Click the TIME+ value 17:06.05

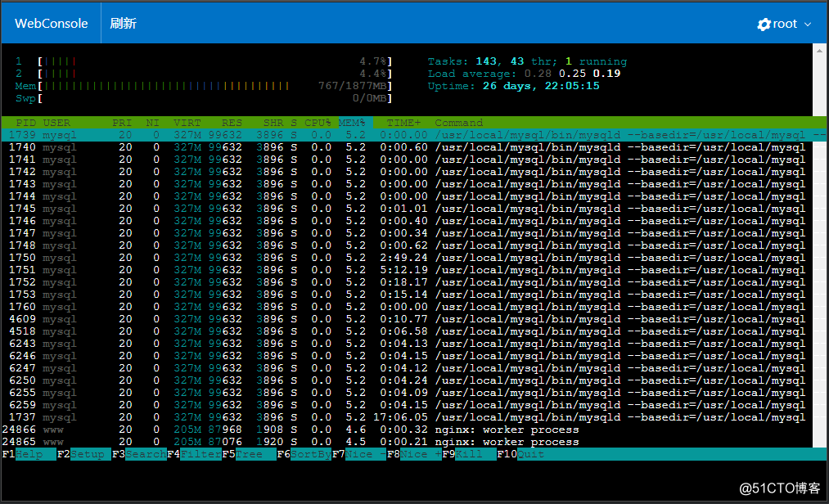coord(400,417)
